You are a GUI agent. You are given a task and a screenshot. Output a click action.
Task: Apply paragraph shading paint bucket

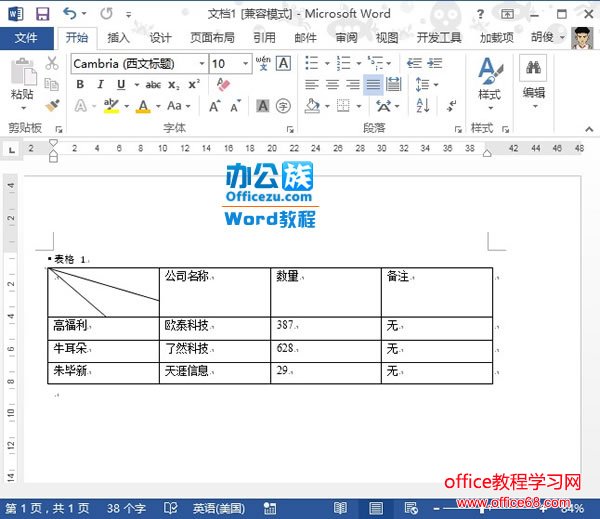click(x=312, y=106)
